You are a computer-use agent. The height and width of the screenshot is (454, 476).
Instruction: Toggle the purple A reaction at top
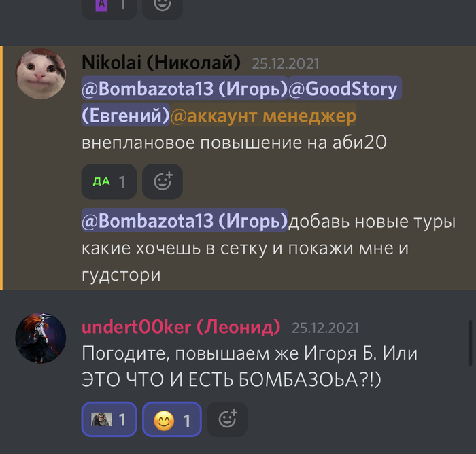pyautogui.click(x=109, y=6)
